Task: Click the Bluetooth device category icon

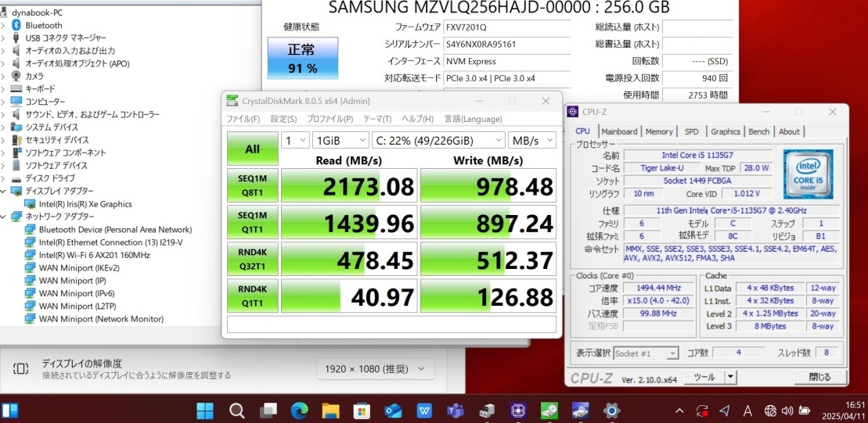Action: click(16, 26)
